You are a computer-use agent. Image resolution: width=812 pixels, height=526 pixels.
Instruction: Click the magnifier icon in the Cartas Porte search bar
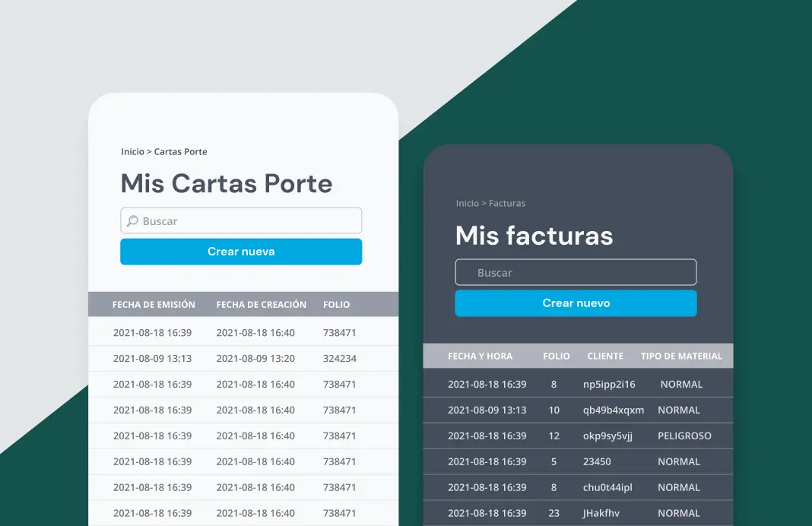(x=132, y=220)
